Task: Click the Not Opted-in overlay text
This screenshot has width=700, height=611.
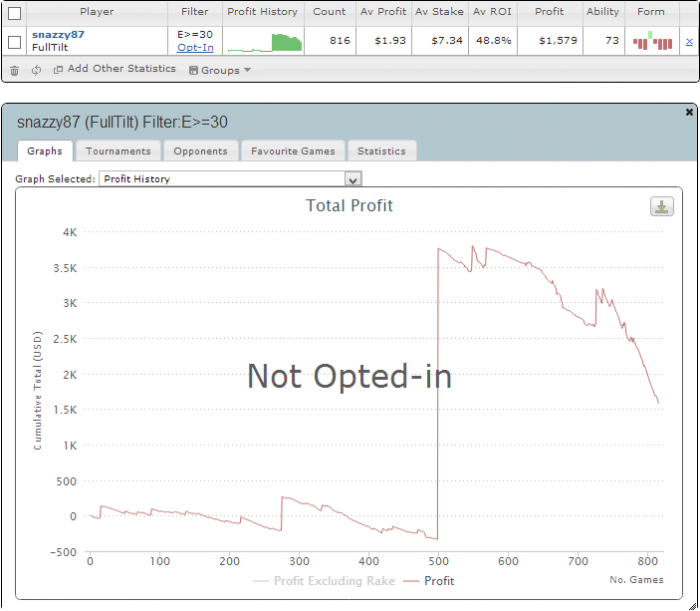Action: (x=350, y=376)
